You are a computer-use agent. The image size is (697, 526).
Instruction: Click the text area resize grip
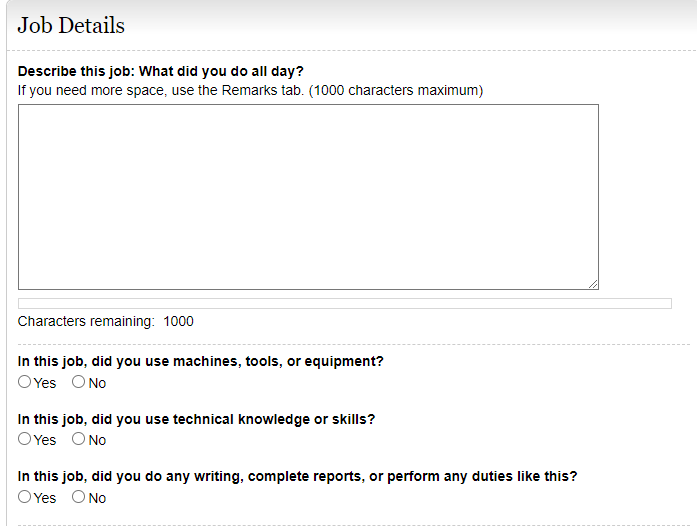coord(593,284)
